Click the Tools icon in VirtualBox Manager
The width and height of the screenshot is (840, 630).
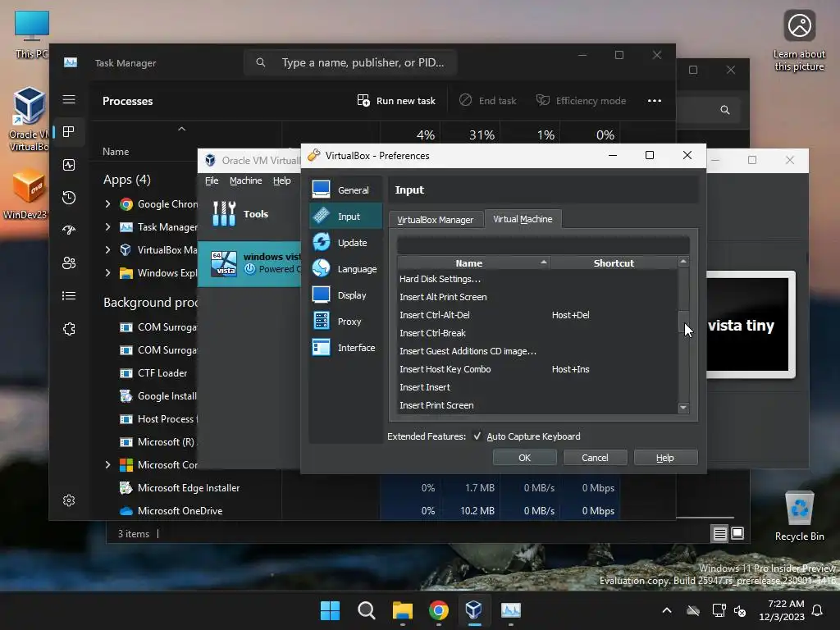click(x=223, y=214)
